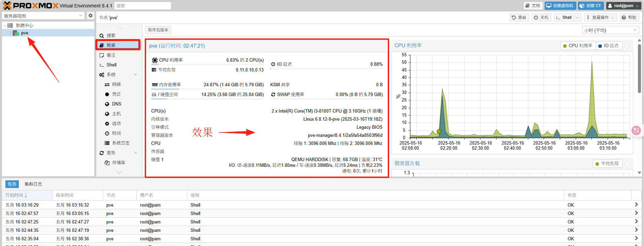
Task: Open the root@pam user menu
Action: pyautogui.click(x=623, y=6)
